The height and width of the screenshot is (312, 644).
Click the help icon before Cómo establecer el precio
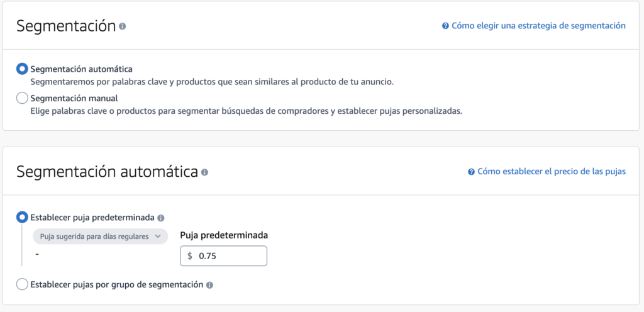pos(471,172)
